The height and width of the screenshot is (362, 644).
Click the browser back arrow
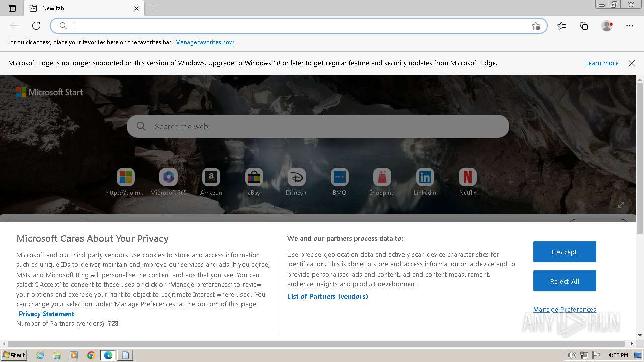pos(14,26)
